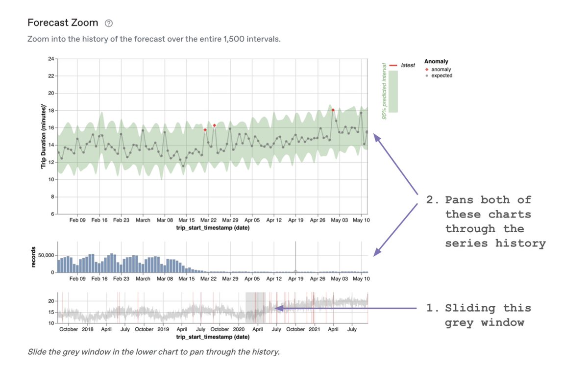Select the red anomaly diamond near Mar 22
Image resolution: width=588 pixels, height=367 pixels.
coord(205,130)
